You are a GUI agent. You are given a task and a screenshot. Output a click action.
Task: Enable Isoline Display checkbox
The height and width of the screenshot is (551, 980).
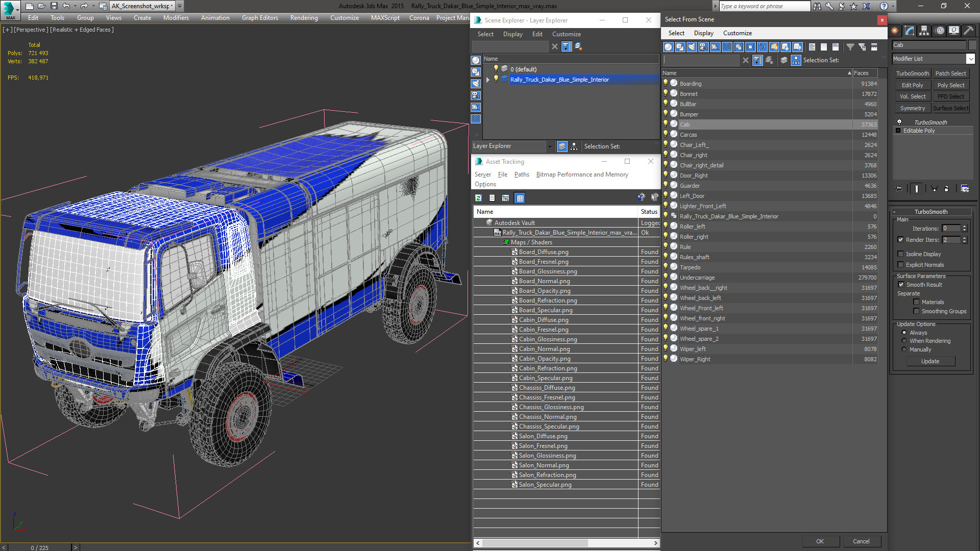(x=900, y=254)
